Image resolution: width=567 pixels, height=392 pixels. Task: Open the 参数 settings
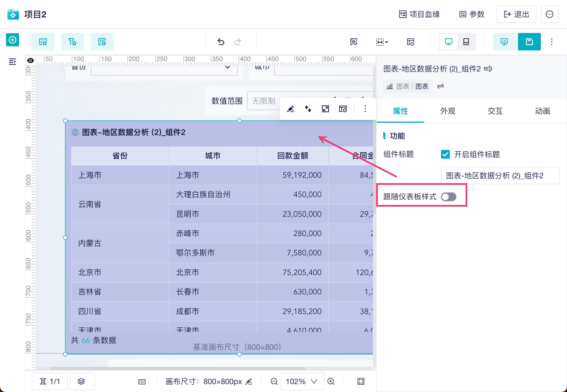coord(472,14)
